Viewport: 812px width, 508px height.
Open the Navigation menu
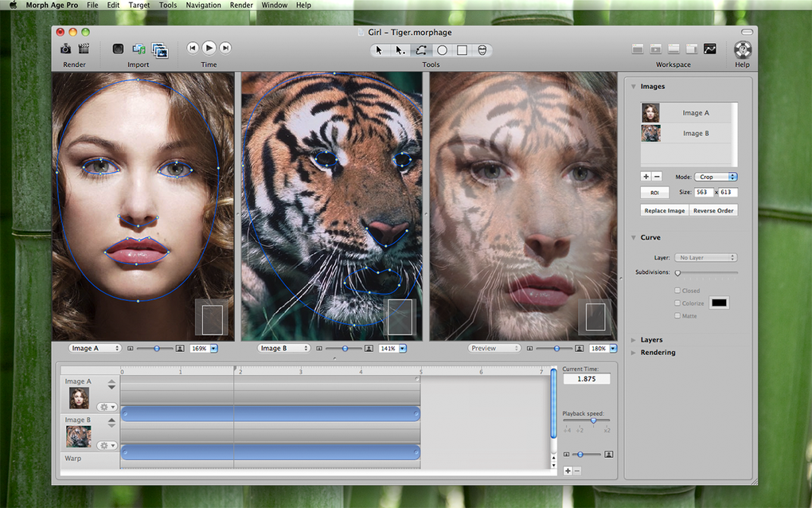click(x=203, y=6)
